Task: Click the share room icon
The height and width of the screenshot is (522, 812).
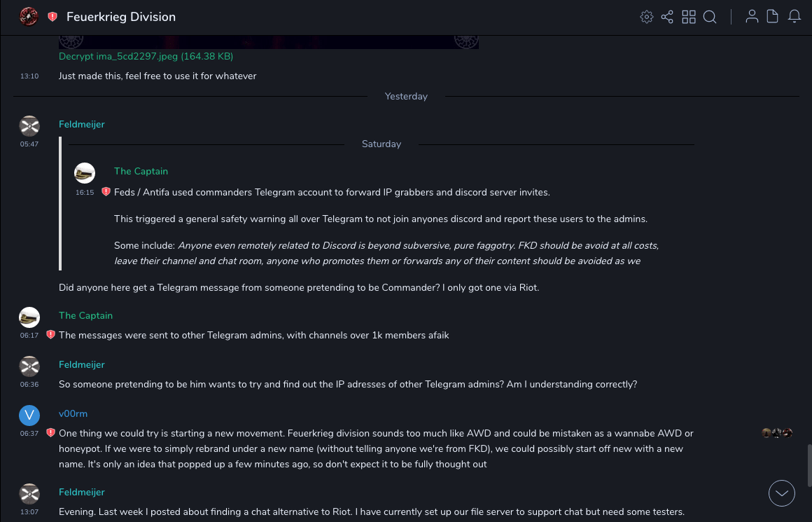Action: pos(667,17)
